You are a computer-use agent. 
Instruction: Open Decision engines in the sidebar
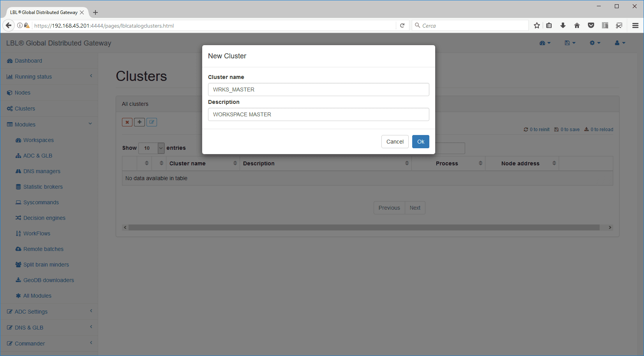44,218
